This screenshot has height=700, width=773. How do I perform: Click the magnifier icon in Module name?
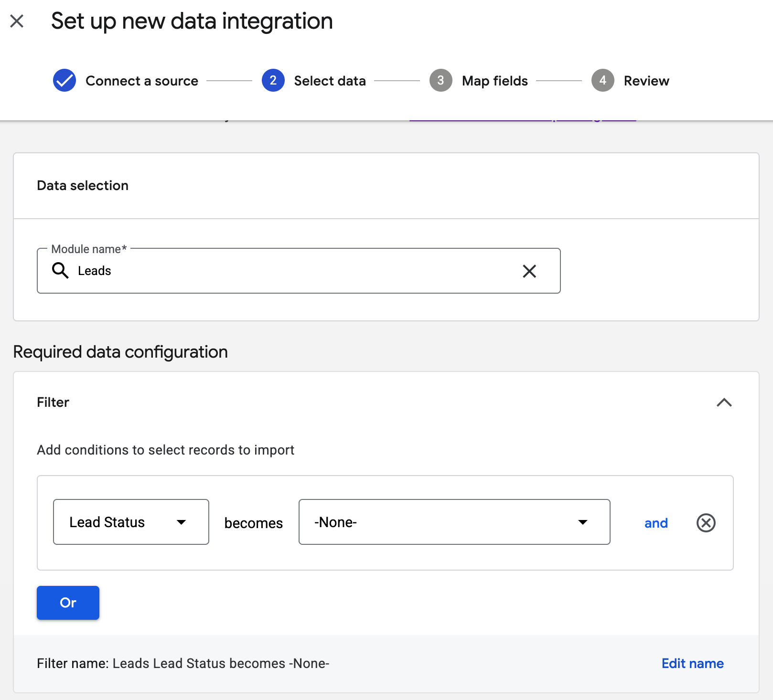[60, 271]
